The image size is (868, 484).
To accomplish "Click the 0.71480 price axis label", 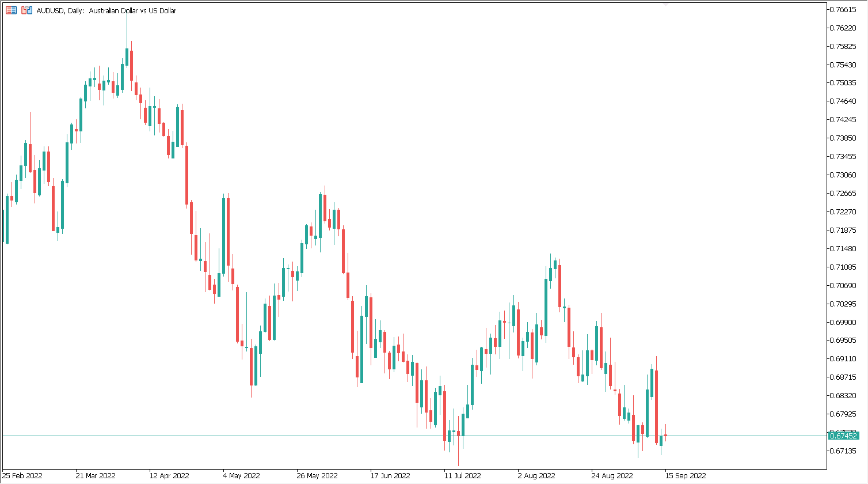I will [x=844, y=249].
